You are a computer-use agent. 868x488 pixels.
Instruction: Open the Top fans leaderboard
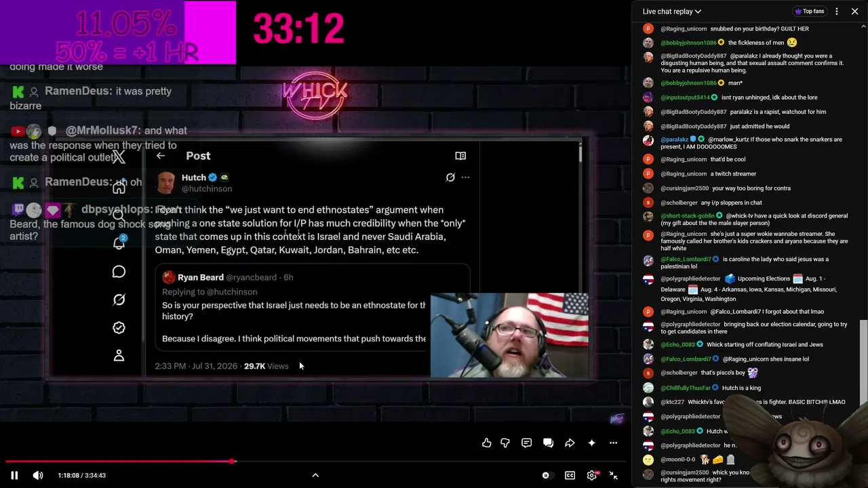pyautogui.click(x=809, y=12)
